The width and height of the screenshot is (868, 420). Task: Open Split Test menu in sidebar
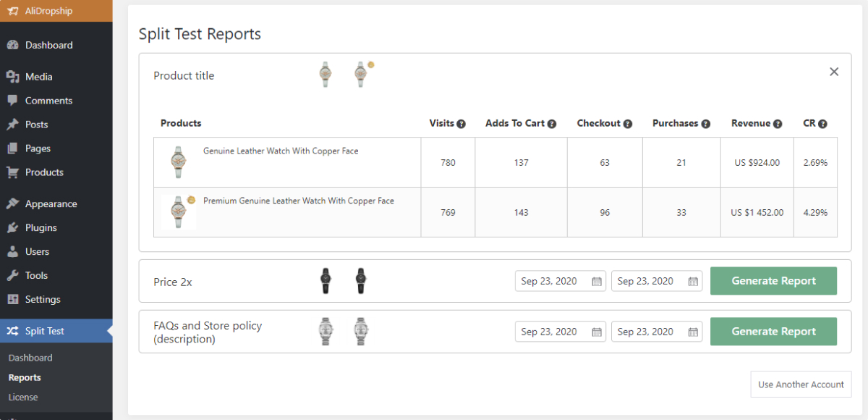[x=45, y=331]
